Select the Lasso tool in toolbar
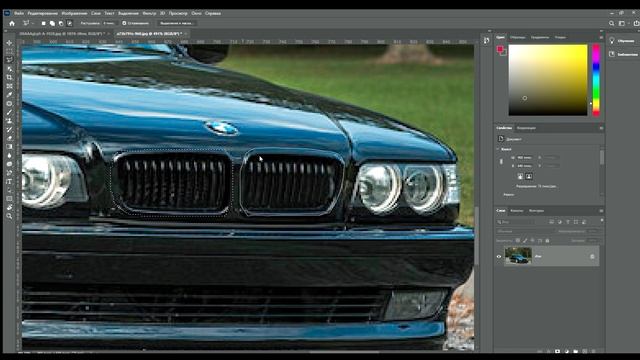The width and height of the screenshot is (640, 360). (9, 60)
